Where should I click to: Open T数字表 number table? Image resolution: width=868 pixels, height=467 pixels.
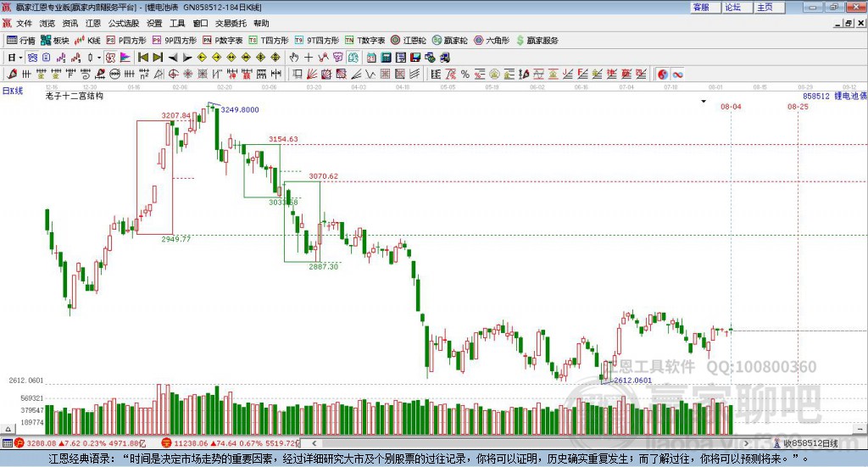click(x=364, y=41)
